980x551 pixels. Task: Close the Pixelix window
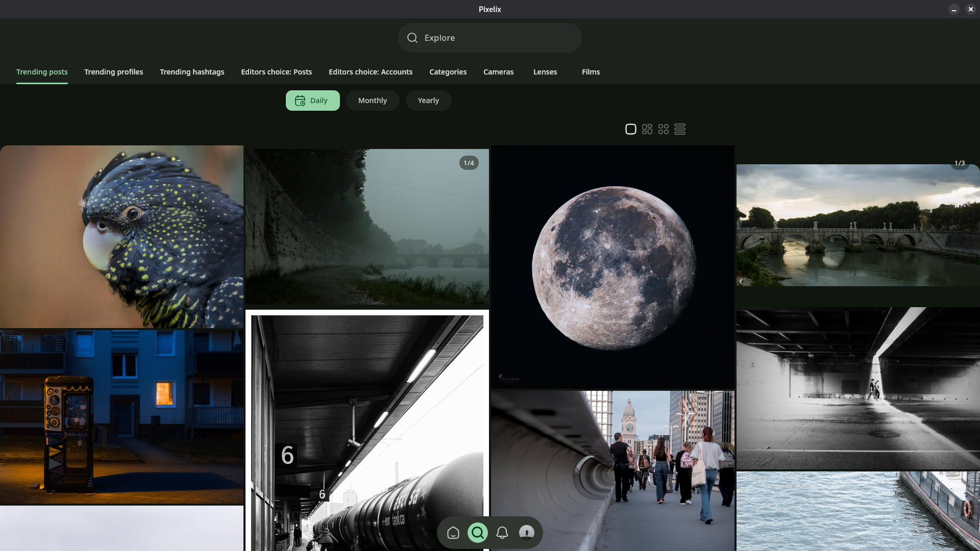coord(970,9)
